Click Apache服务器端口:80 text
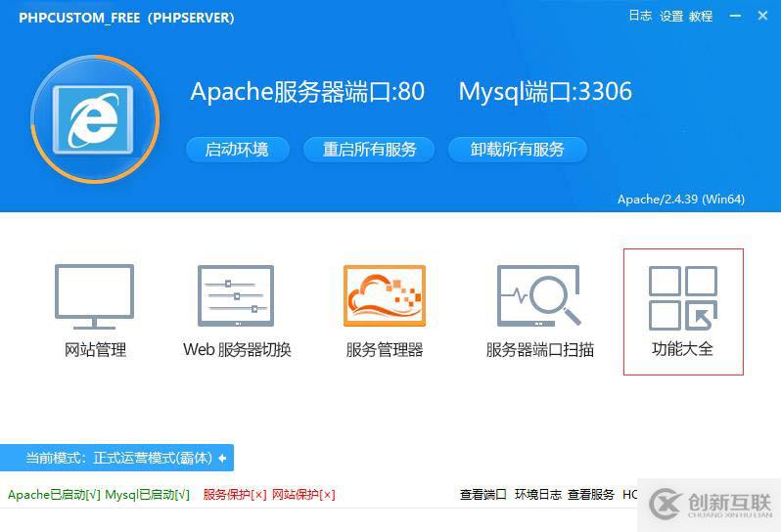Image resolution: width=781 pixels, height=532 pixels. [x=307, y=92]
